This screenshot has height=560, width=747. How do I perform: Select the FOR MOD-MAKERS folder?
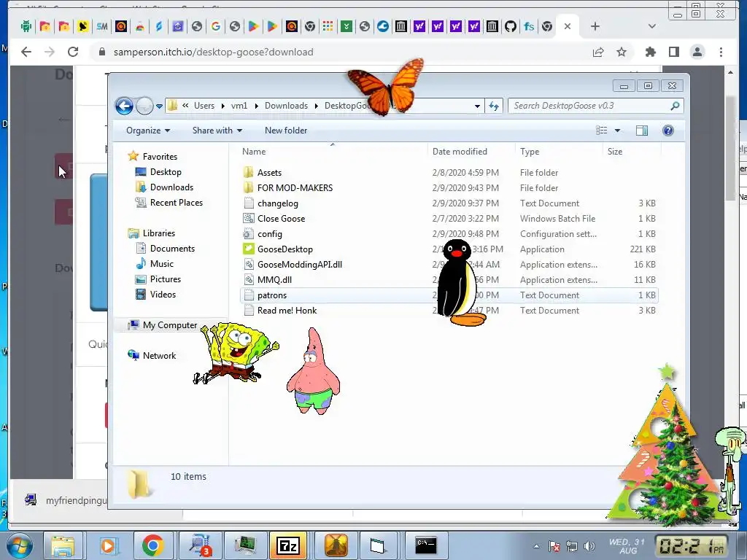(x=295, y=188)
